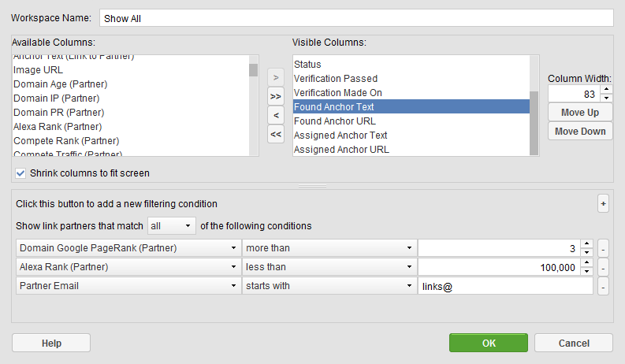The height and width of the screenshot is (364, 625).
Task: Remove the Domain Google PageRank condition row
Action: [x=603, y=248]
